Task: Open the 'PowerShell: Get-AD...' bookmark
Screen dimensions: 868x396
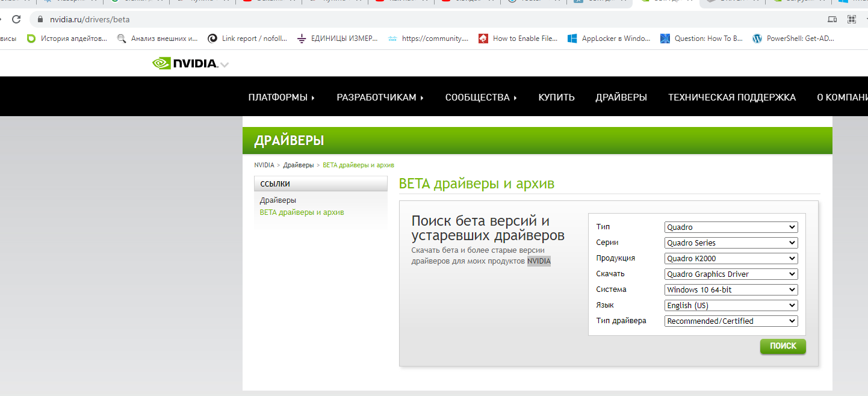Action: pos(793,39)
